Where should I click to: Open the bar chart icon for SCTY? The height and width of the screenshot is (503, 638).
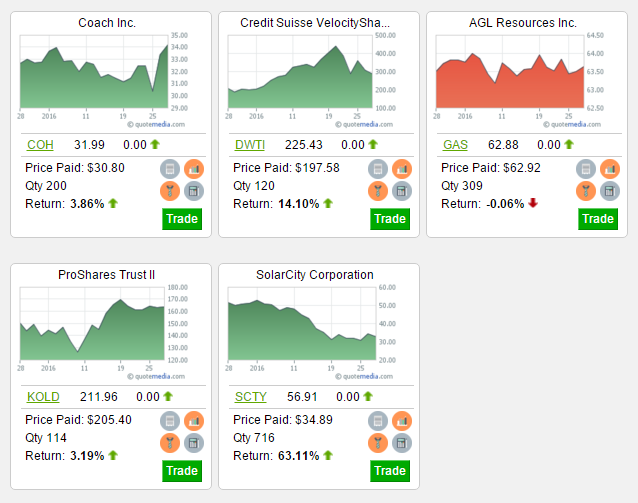coord(402,421)
